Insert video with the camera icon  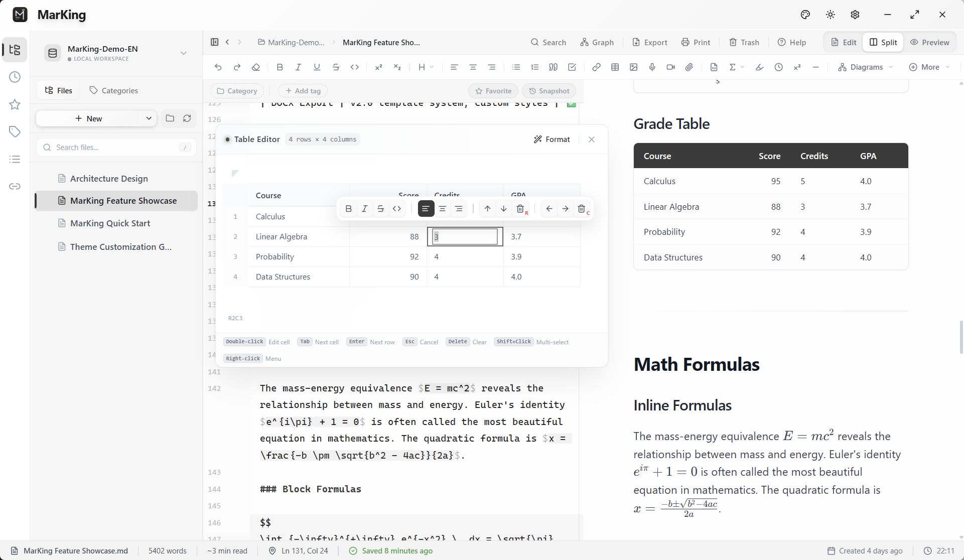tap(671, 67)
